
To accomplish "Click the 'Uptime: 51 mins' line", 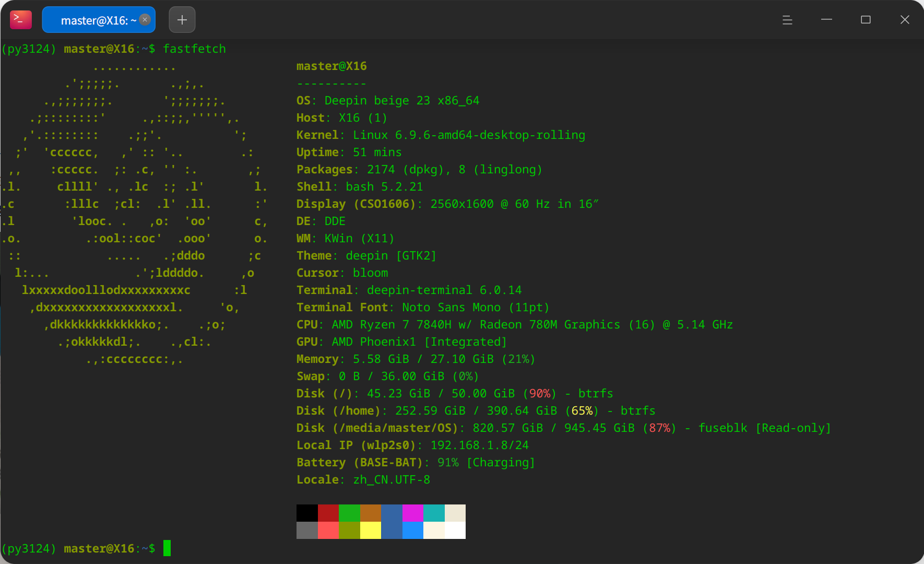I will point(349,152).
